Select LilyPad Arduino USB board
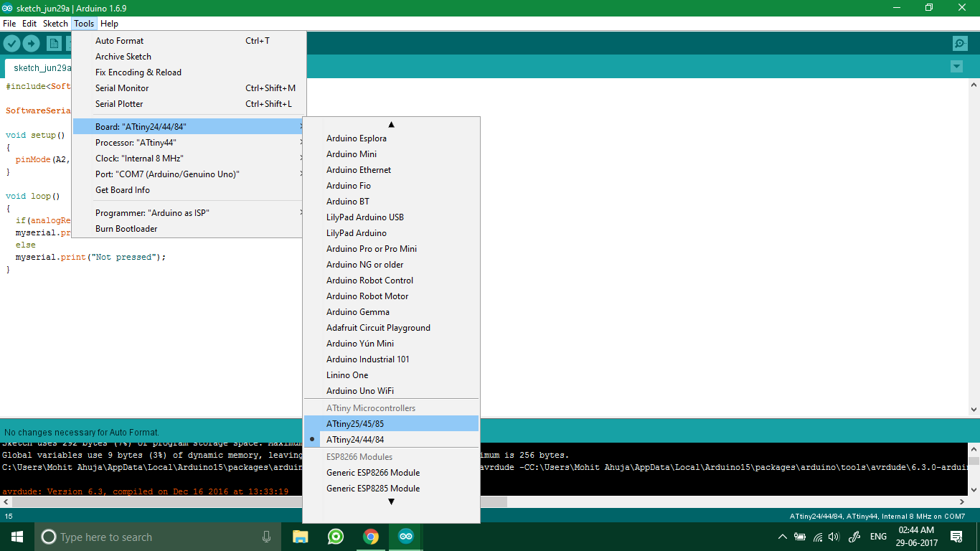Image resolution: width=980 pixels, height=551 pixels. (x=391, y=217)
